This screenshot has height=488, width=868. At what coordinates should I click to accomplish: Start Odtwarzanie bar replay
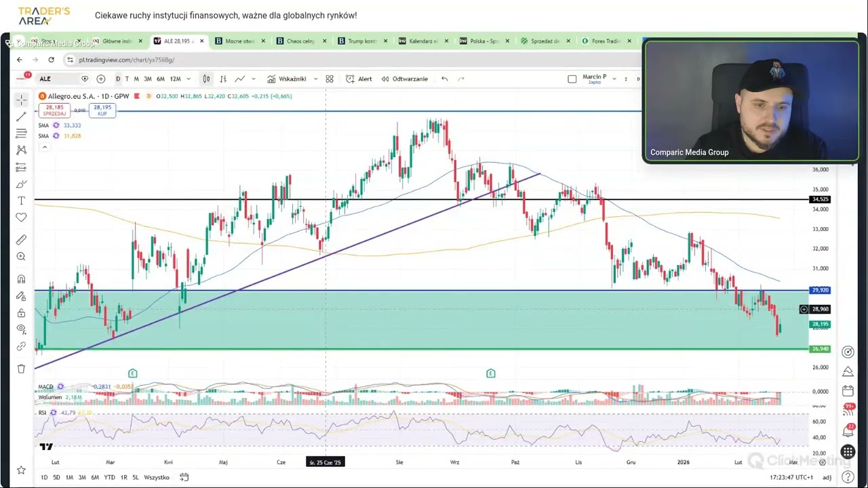(404, 79)
